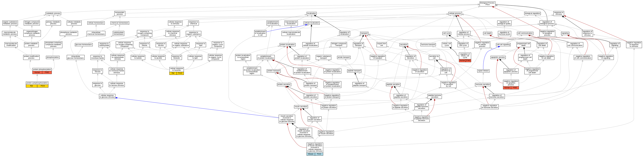Screen dimensions: 644x157
Task: Click the peptide hormone secretion node
Action: tap(434, 96)
